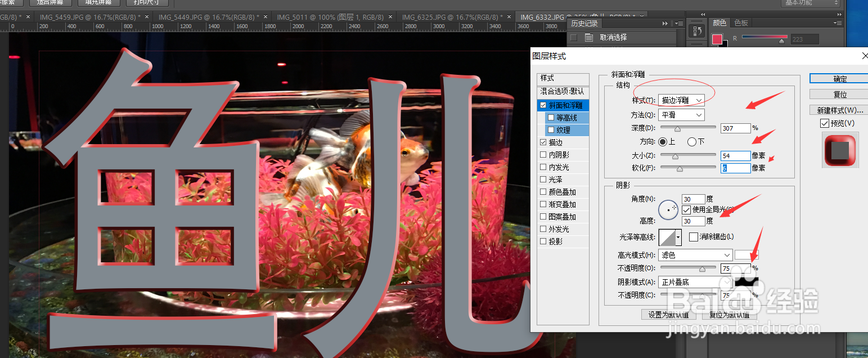Enable the 颜色叠加 effect checkbox
Screen dimensions: 868x358
[x=543, y=192]
